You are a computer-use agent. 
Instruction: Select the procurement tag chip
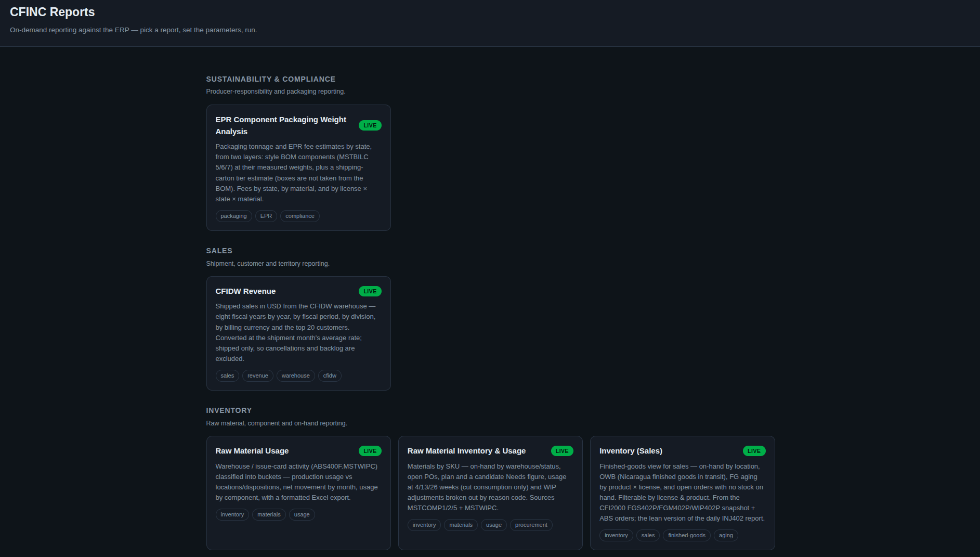click(531, 525)
